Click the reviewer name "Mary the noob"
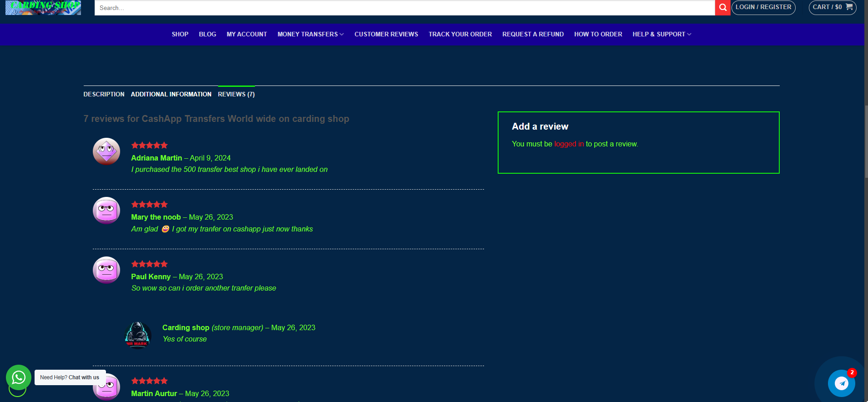The image size is (868, 402). pyautogui.click(x=156, y=217)
